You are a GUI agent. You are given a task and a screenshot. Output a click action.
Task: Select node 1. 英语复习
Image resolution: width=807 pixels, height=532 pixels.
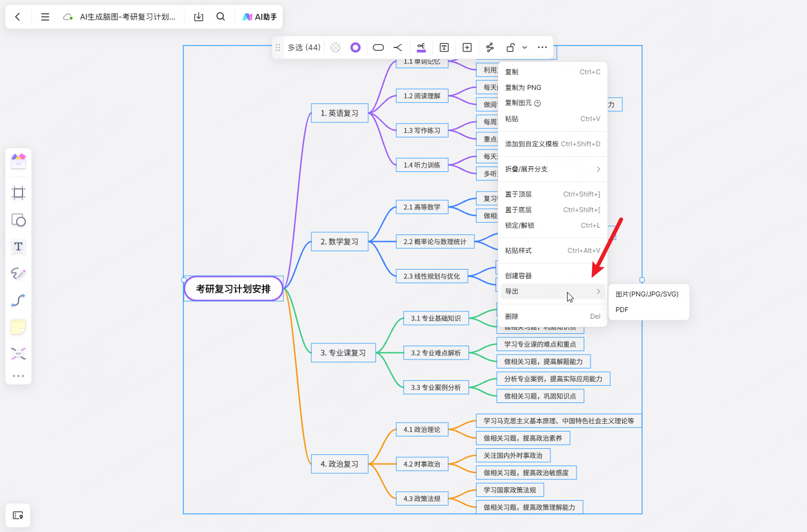(x=339, y=113)
